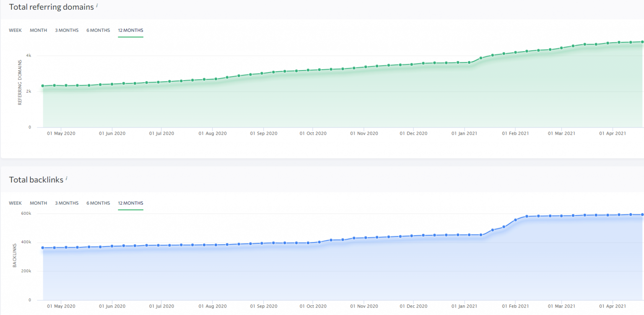Click last data point of backlinks line
This screenshot has width=644, height=315.
[x=642, y=215]
